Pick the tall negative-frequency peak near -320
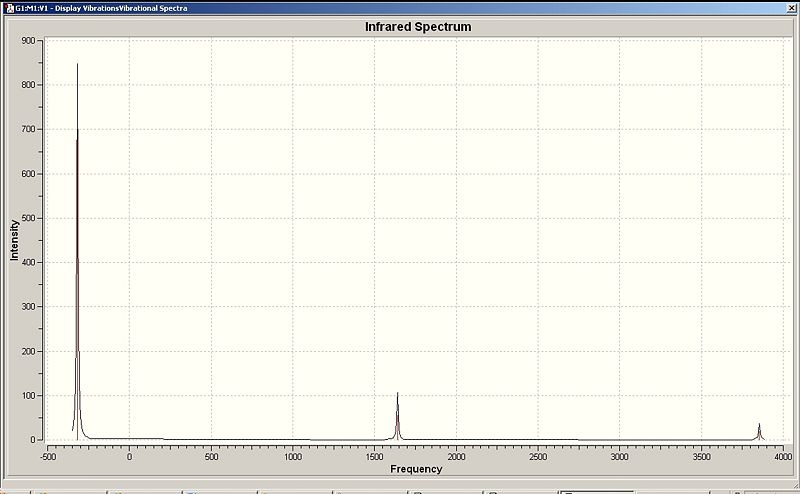The width and height of the screenshot is (800, 494). 78,250
